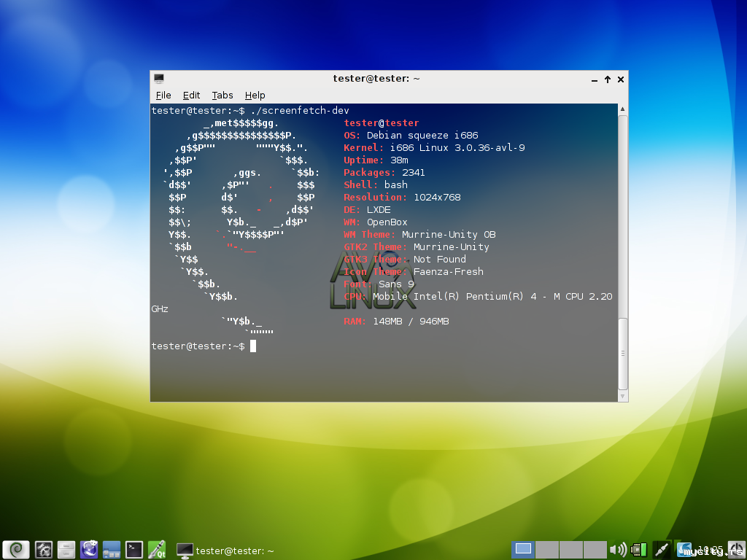The width and height of the screenshot is (747, 560).
Task: Open the Help menu
Action: point(255,96)
